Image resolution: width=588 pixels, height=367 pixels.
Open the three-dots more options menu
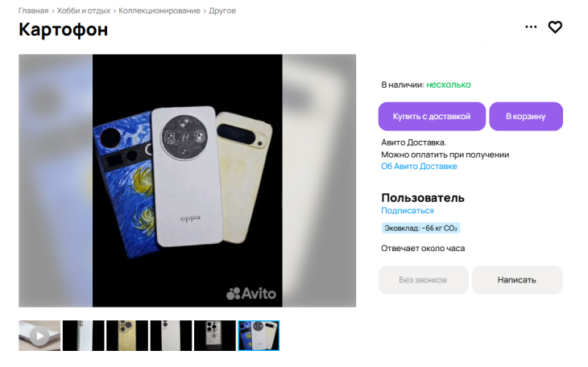(x=531, y=27)
